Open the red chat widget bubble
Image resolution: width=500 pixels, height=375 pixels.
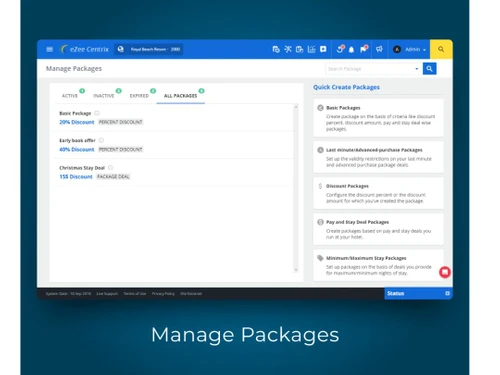445,272
